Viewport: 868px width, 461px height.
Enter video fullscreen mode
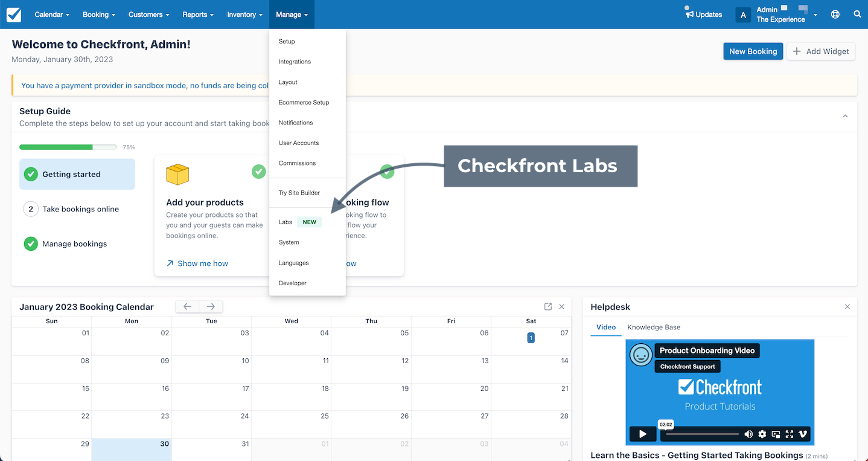(x=790, y=434)
